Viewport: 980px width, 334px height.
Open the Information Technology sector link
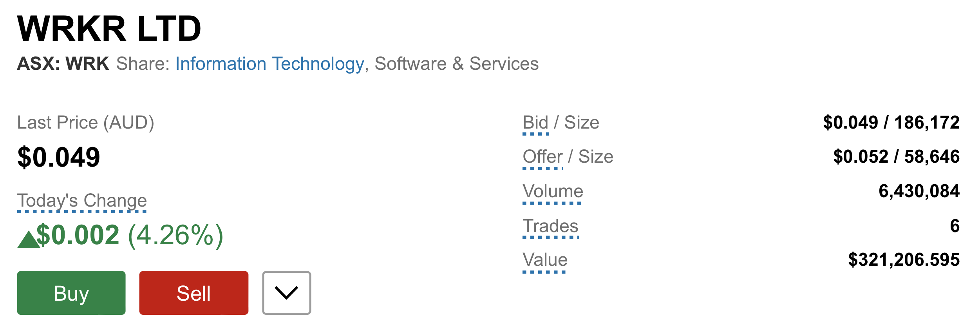[x=270, y=64]
